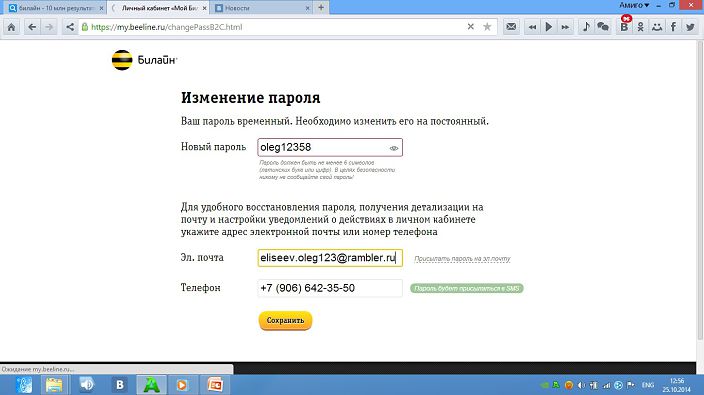The width and height of the screenshot is (704, 395).
Task: Click into the Новый пароль field
Action: 330,147
